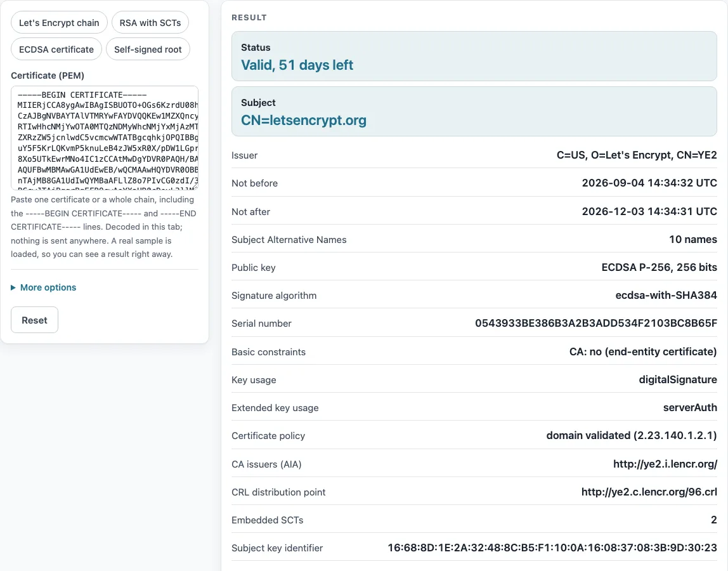Viewport: 728px width, 571px height.
Task: Click the Subject Alternative Names row label
Action: pos(289,240)
